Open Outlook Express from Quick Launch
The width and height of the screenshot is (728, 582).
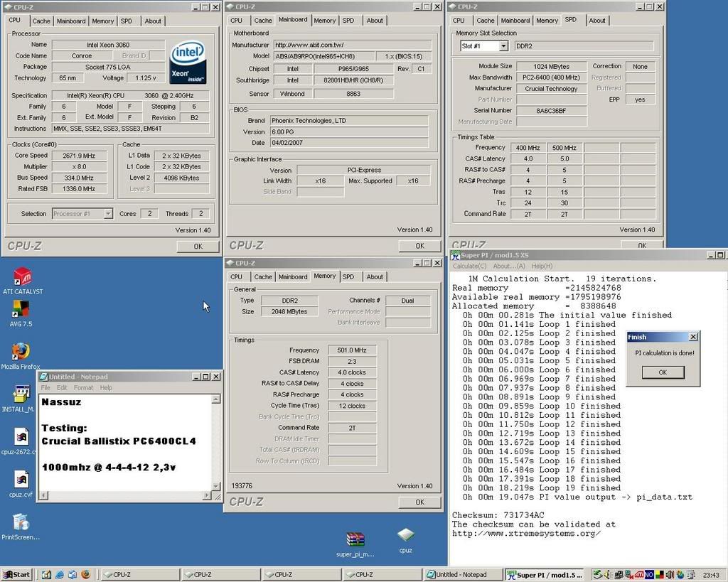coord(73,575)
